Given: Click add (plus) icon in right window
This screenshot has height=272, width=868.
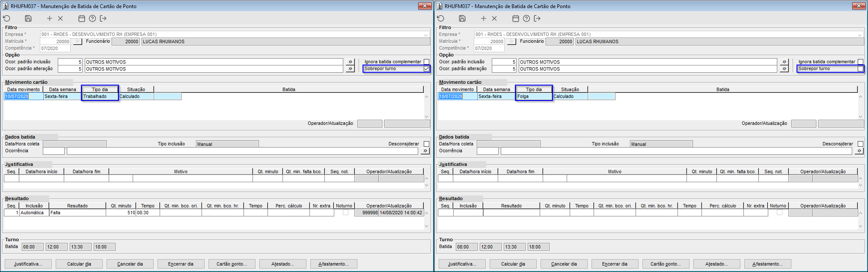Looking at the screenshot, I should pyautogui.click(x=484, y=18).
